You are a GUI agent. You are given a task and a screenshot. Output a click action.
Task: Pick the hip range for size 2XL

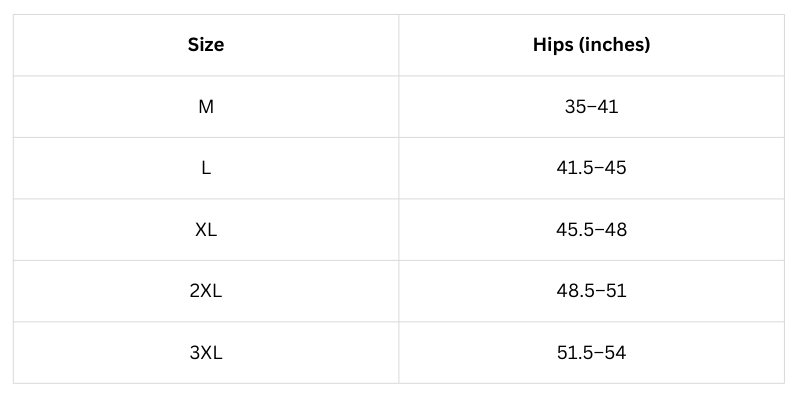click(591, 291)
